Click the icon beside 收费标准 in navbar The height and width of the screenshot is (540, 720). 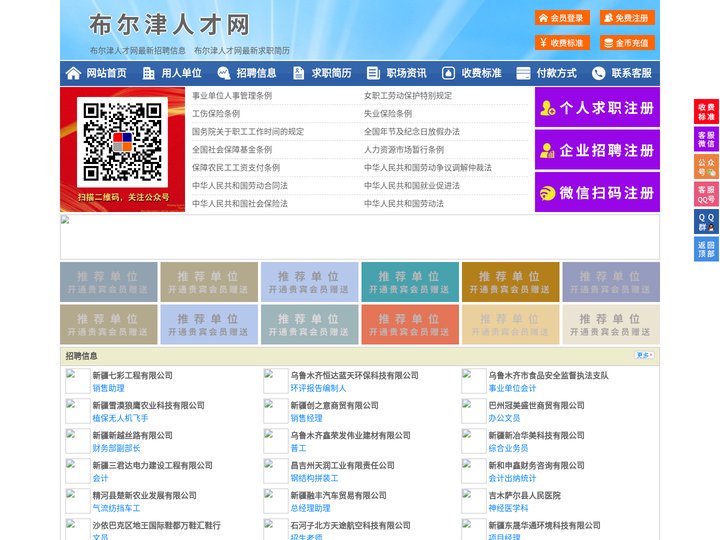pyautogui.click(x=448, y=73)
